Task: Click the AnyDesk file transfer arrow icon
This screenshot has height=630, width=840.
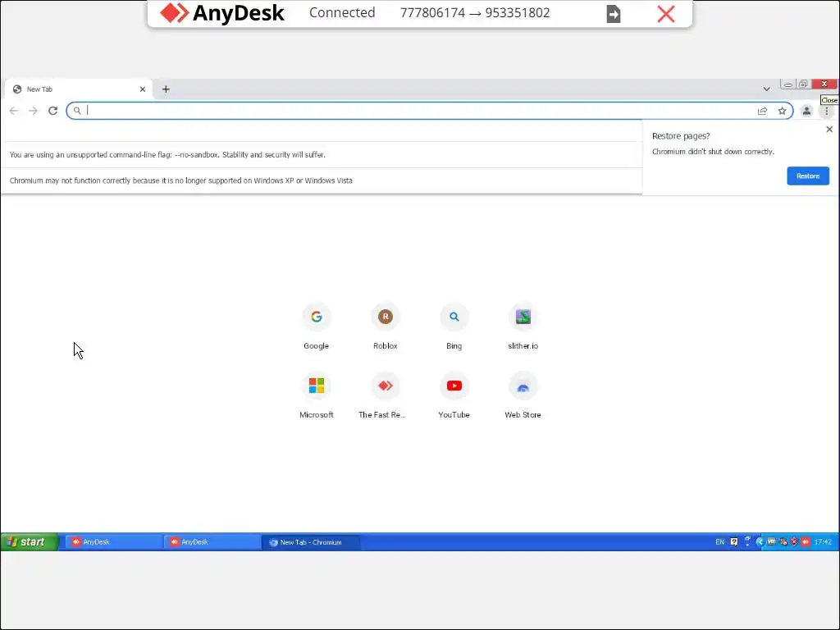Action: coord(614,14)
